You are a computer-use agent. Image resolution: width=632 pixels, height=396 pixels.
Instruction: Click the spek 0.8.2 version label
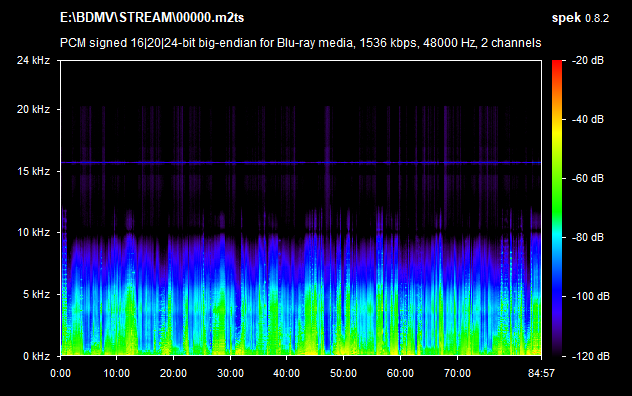[x=580, y=18]
